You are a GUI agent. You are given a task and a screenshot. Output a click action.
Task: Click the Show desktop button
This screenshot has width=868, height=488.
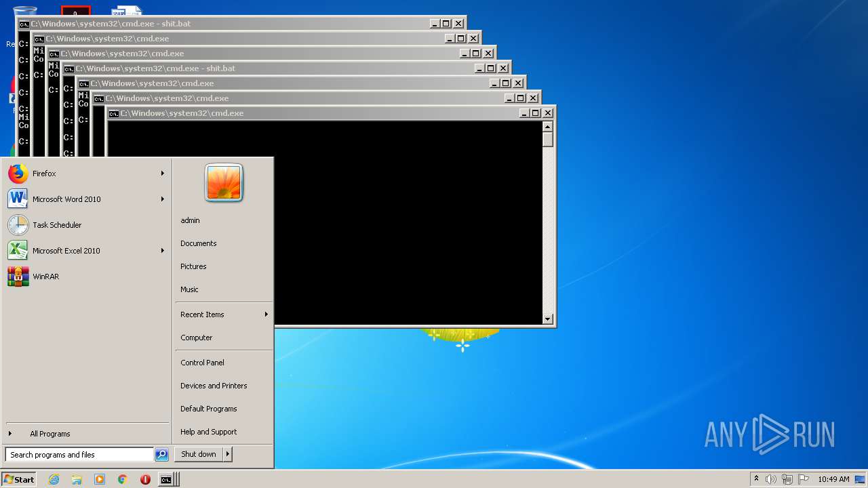coord(861,479)
